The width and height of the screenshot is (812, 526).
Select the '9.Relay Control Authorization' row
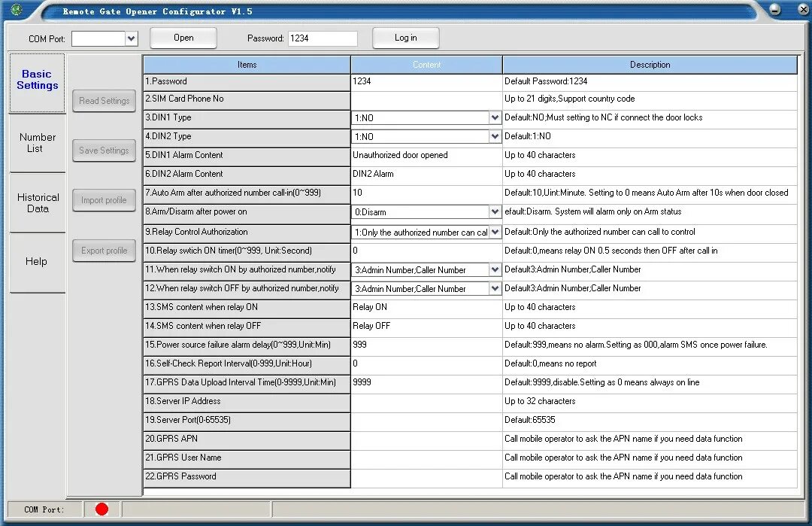click(x=247, y=233)
